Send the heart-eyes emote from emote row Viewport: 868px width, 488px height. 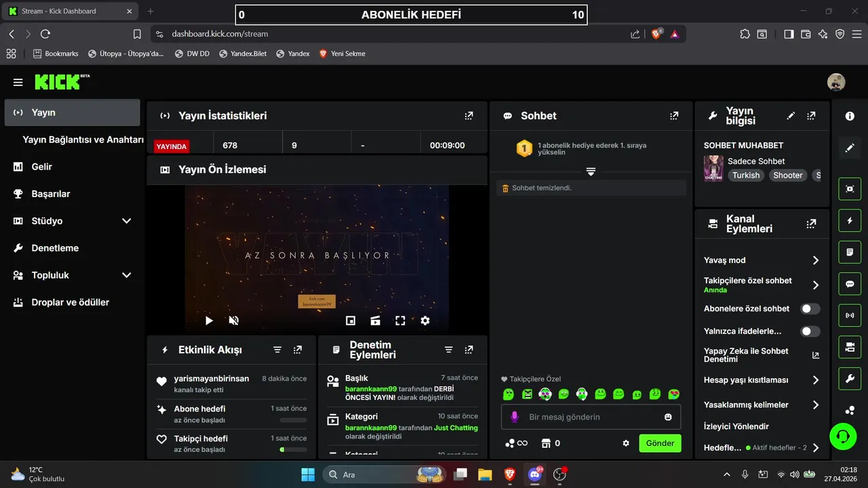[x=673, y=394]
